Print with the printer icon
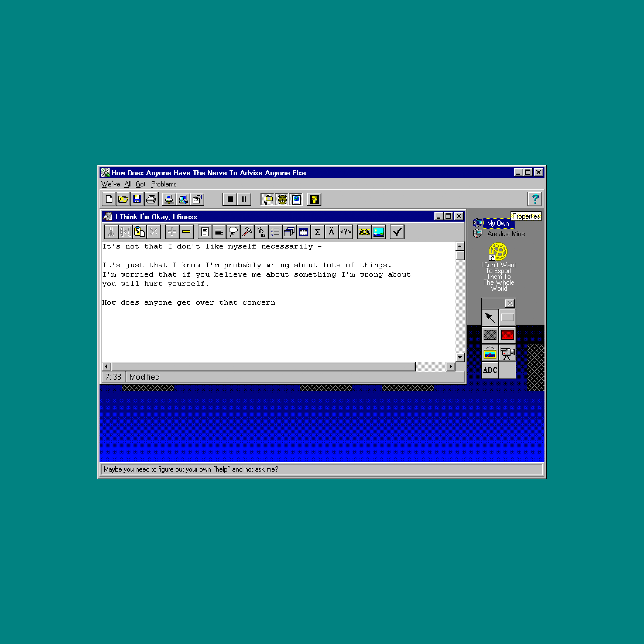Image resolution: width=644 pixels, height=644 pixels. [x=151, y=199]
